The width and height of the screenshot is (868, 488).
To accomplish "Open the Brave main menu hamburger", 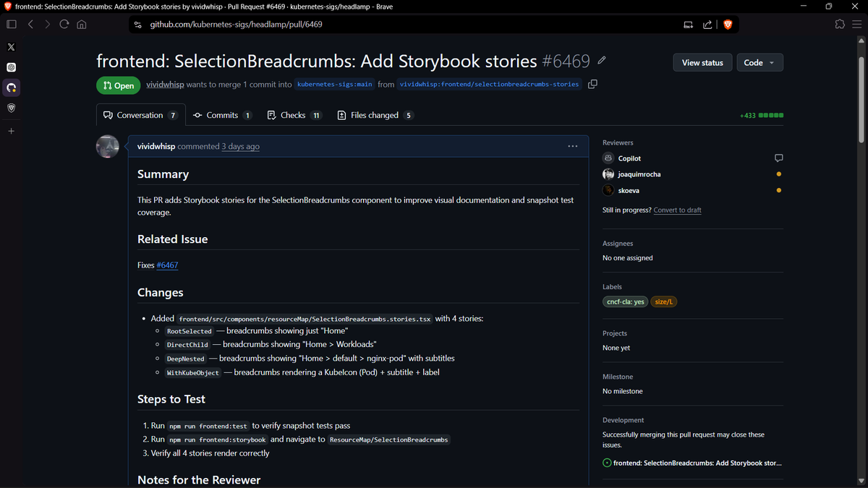I will 857,24.
